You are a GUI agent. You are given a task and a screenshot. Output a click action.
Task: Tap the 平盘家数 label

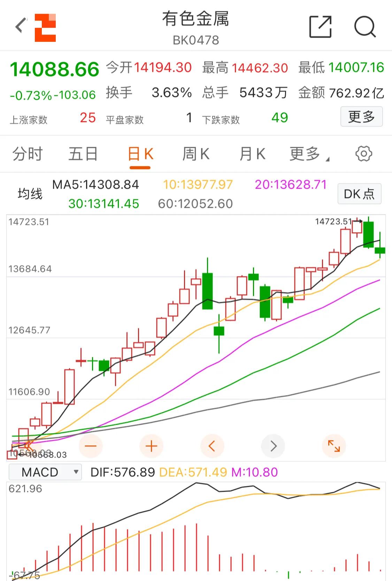pyautogui.click(x=125, y=120)
